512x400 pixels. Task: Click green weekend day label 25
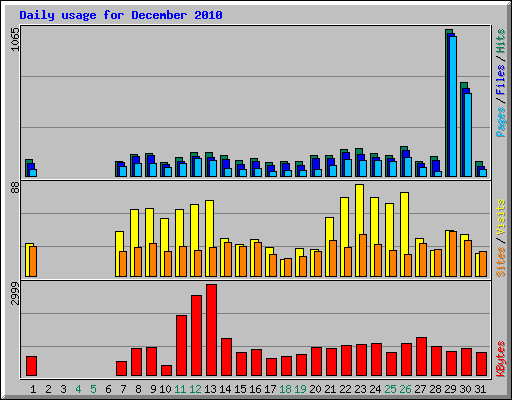(390, 389)
